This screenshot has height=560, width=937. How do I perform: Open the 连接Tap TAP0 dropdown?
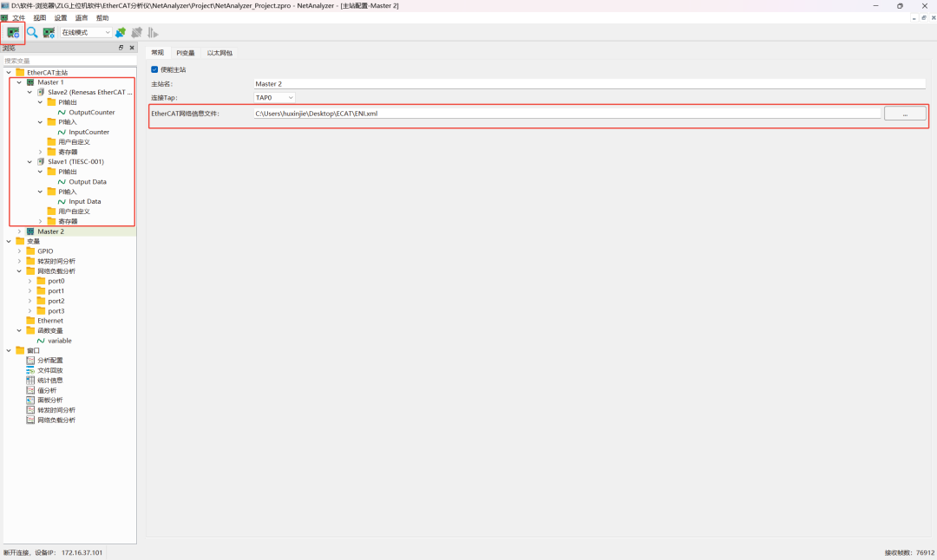click(274, 97)
